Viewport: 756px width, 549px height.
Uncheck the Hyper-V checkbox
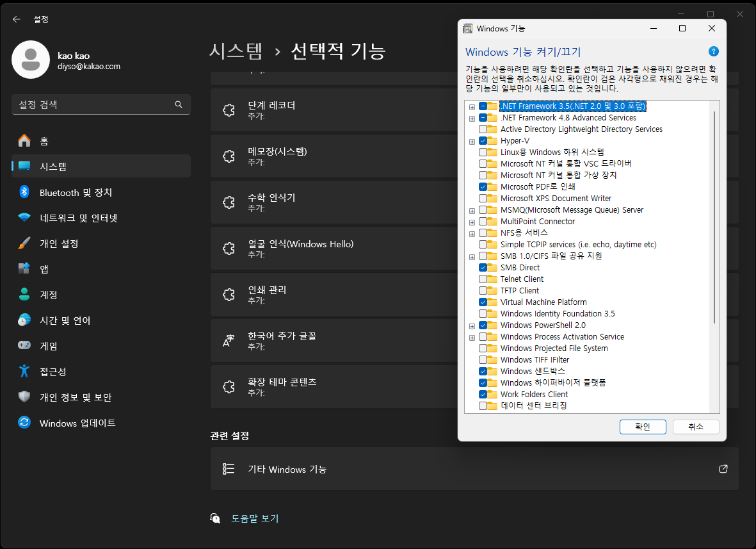click(x=483, y=141)
